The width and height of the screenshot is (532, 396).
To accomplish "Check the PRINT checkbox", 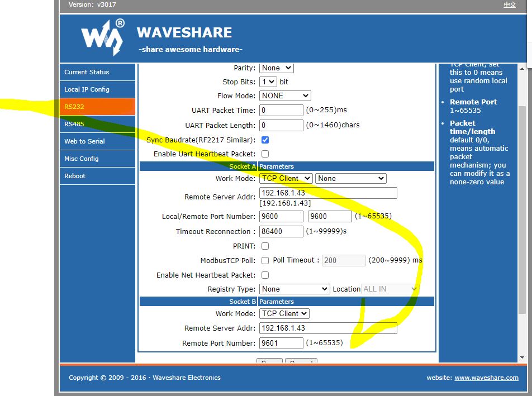I will (x=265, y=246).
